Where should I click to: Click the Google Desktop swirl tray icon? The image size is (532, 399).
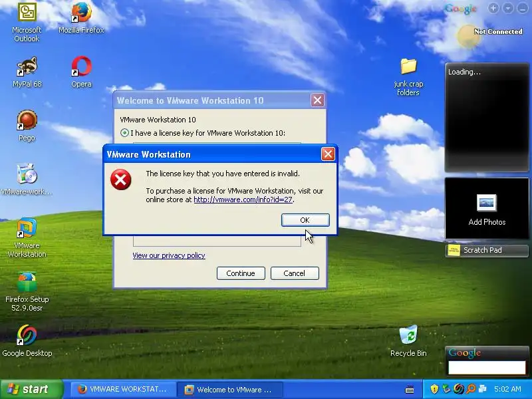459,389
